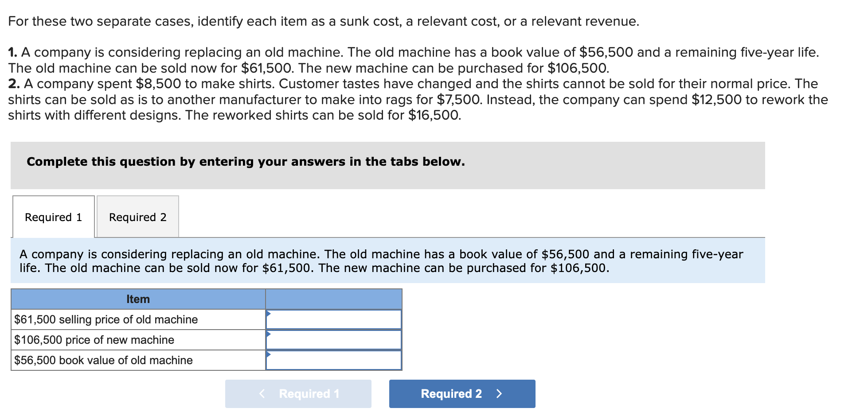Click the right chevron inside the Required 2 button
868x412 pixels.
point(500,393)
